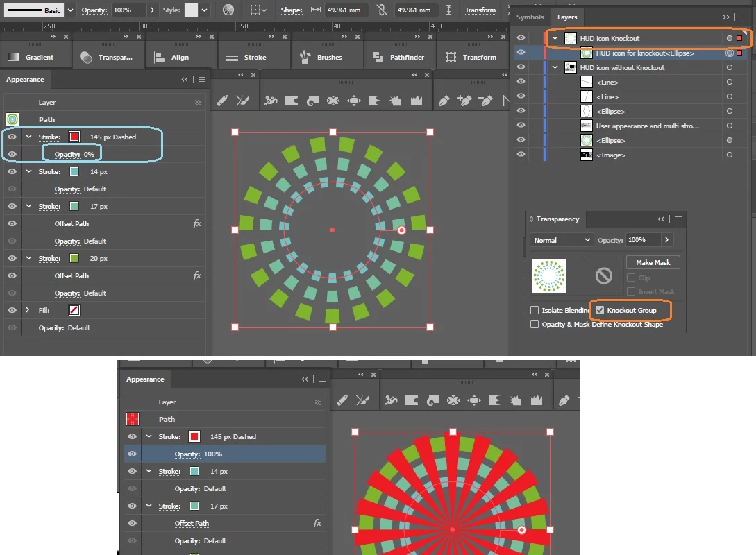Screen dimensions: 756x555
Task: Select the Wrinkle tool in the lower screenshot
Action: pos(536,400)
